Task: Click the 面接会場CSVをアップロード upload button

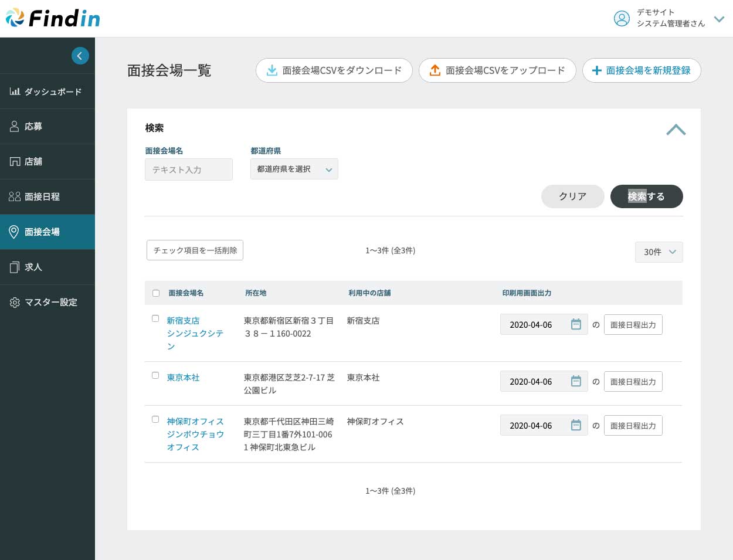Action: tap(497, 70)
